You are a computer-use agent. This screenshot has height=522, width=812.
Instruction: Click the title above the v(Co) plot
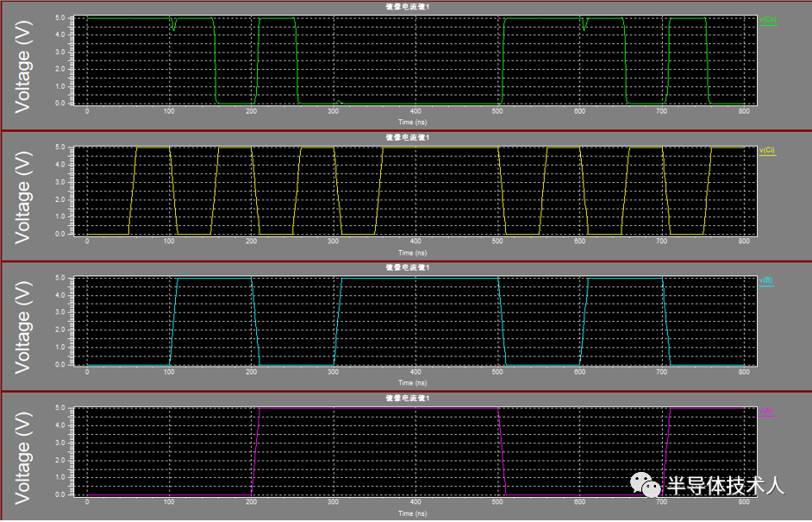408,7
